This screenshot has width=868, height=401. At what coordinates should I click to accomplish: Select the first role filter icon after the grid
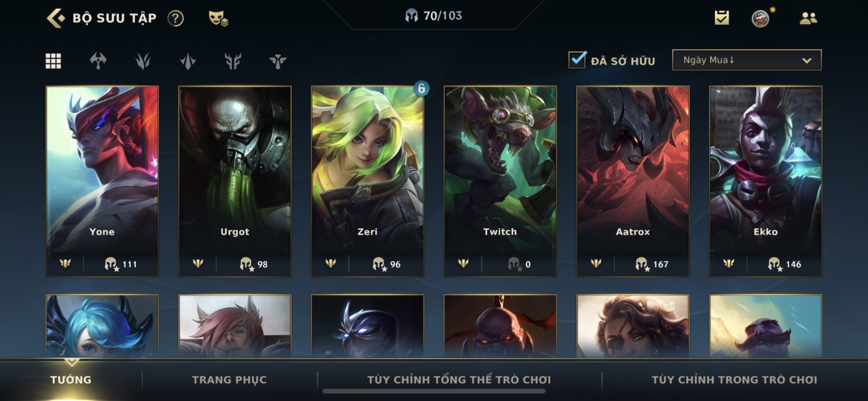point(98,61)
